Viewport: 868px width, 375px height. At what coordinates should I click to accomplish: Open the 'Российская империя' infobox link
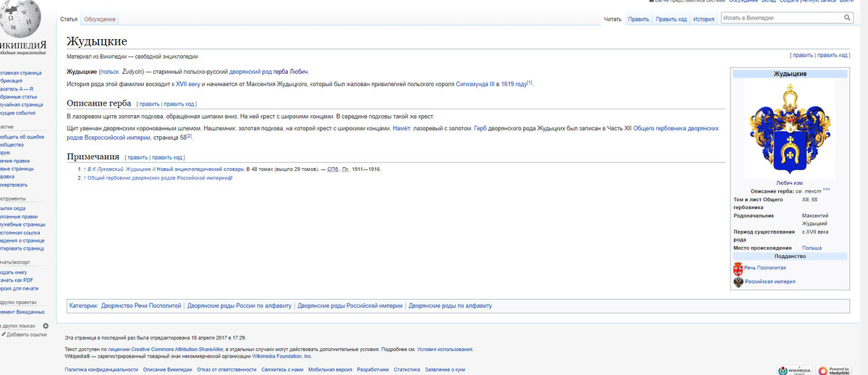770,282
